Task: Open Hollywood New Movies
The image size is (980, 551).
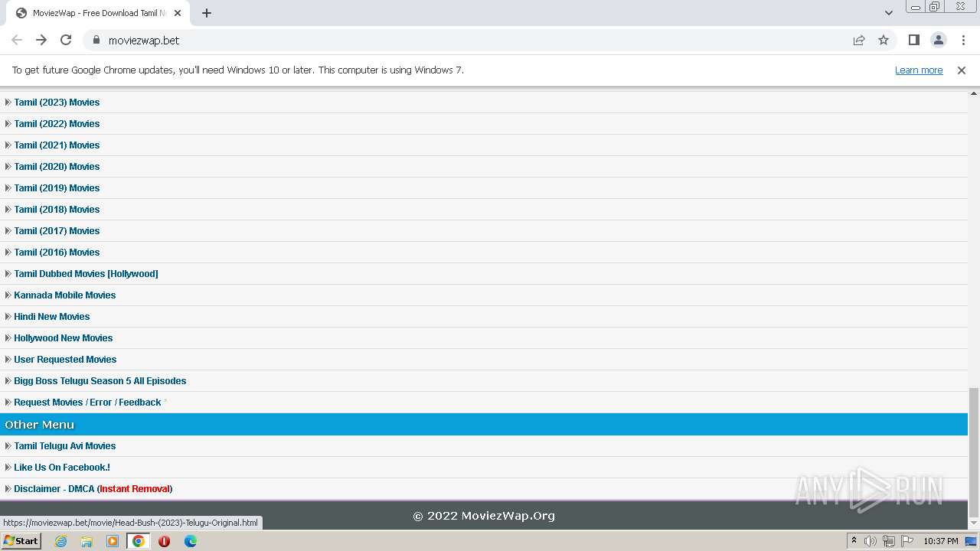Action: click(x=64, y=337)
